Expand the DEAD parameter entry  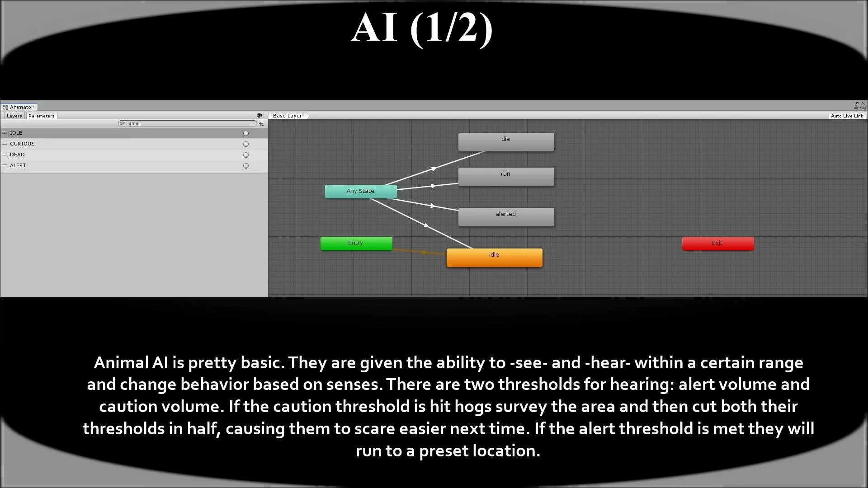[x=5, y=155]
